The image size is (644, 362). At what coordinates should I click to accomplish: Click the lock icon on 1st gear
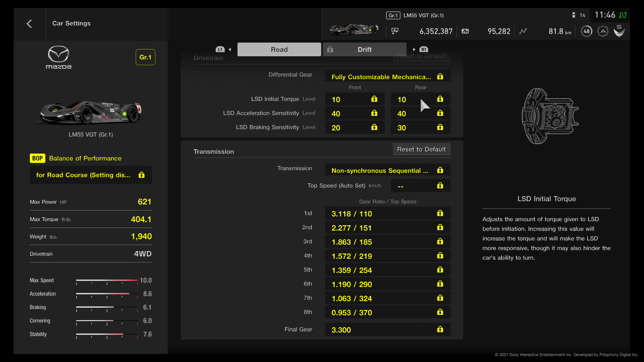coord(440,213)
